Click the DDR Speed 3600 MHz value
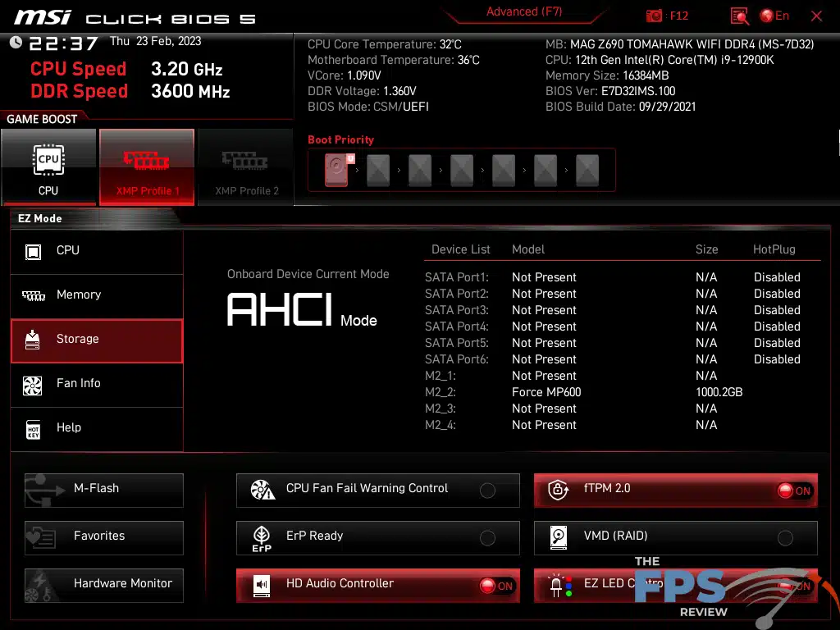This screenshot has height=630, width=840. [190, 92]
